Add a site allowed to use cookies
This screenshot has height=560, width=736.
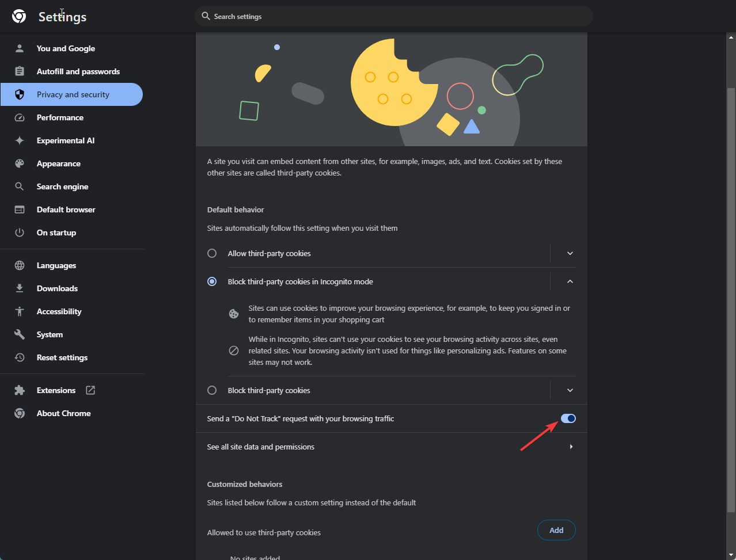tap(556, 530)
